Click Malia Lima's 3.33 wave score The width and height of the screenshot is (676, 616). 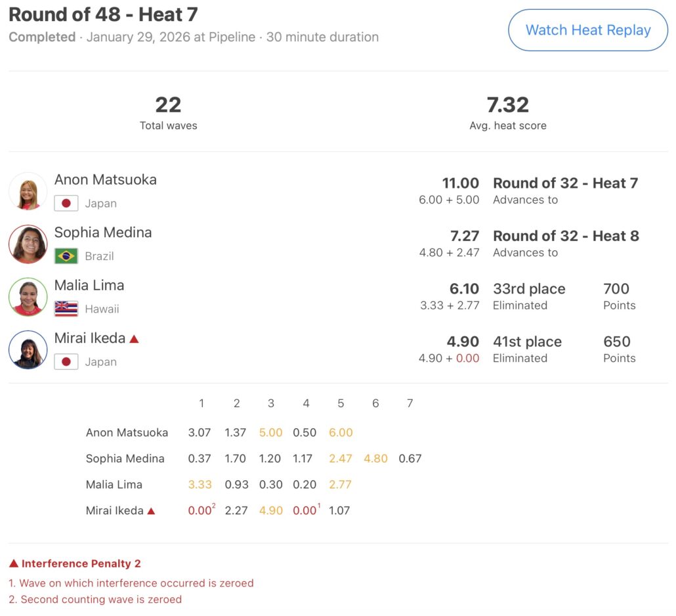[x=200, y=485]
